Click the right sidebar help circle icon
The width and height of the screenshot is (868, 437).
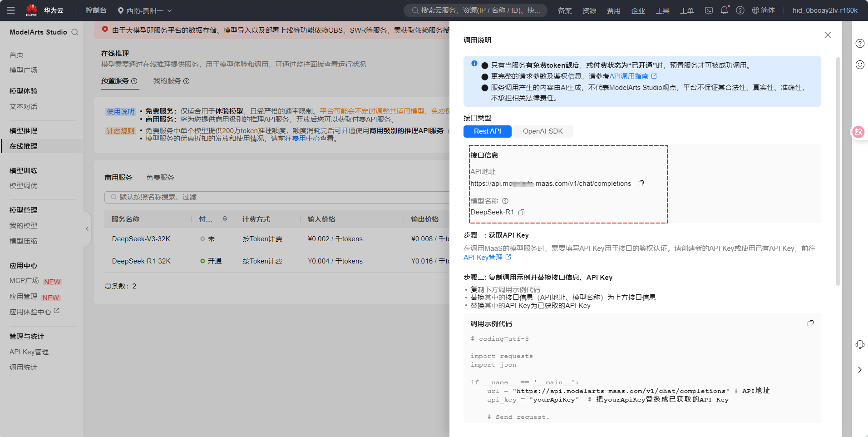[x=860, y=44]
